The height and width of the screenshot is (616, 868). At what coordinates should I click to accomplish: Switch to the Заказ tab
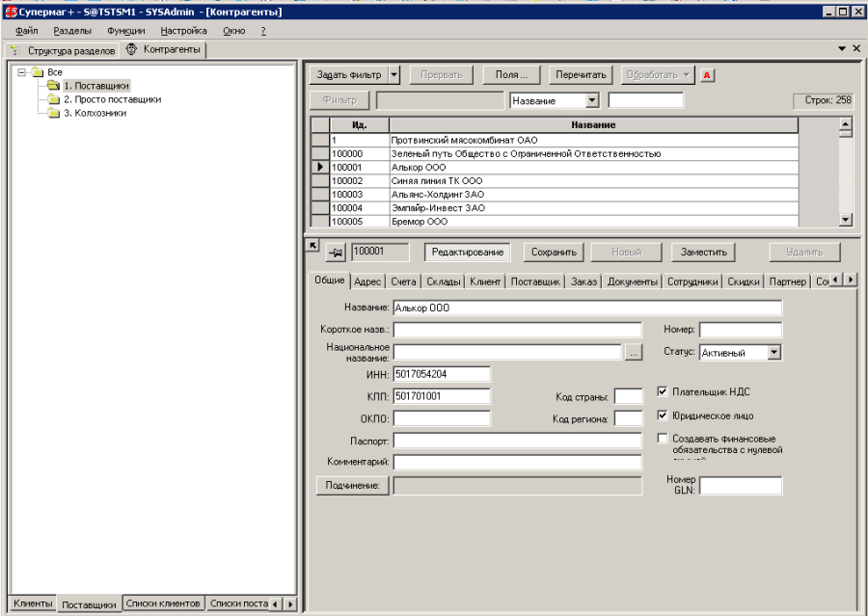click(583, 281)
